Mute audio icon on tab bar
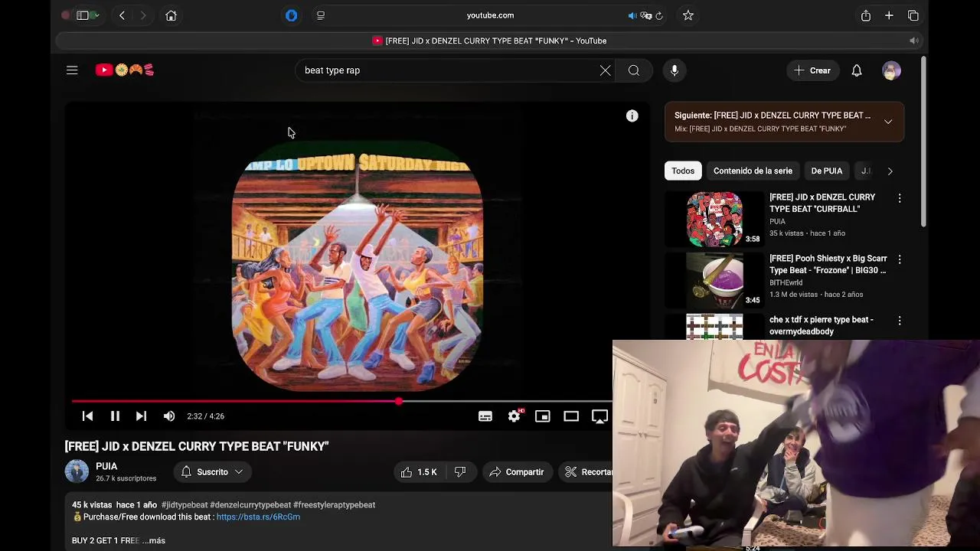The height and width of the screenshot is (551, 980). (x=913, y=41)
